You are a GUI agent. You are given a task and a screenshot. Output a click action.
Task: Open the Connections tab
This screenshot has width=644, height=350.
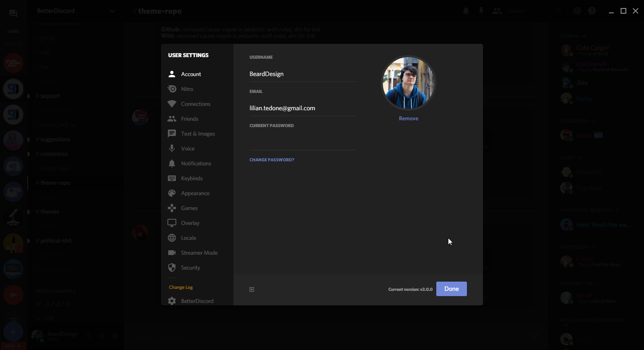197,104
